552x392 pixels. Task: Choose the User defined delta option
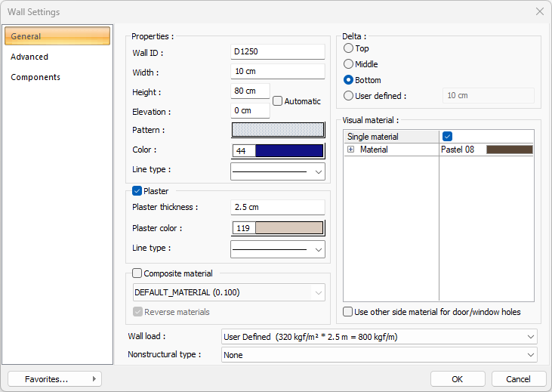point(349,96)
